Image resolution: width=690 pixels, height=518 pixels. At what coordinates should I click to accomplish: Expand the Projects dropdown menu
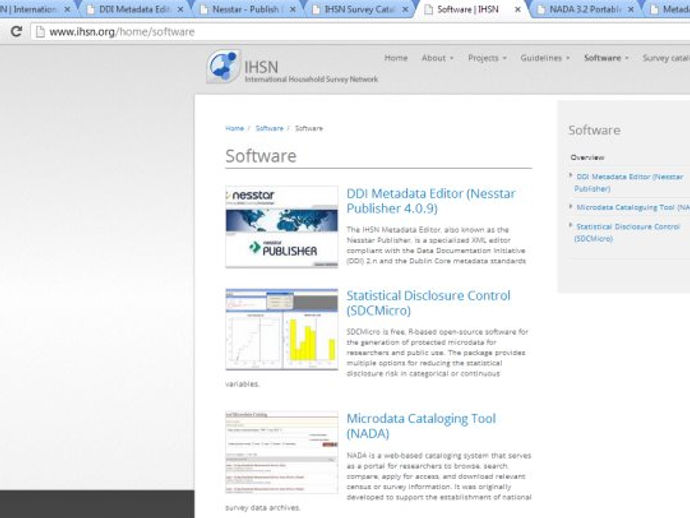[x=487, y=58]
